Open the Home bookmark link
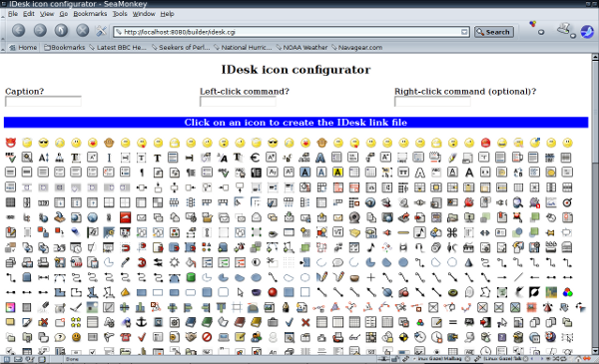The width and height of the screenshot is (599, 364). click(x=24, y=47)
